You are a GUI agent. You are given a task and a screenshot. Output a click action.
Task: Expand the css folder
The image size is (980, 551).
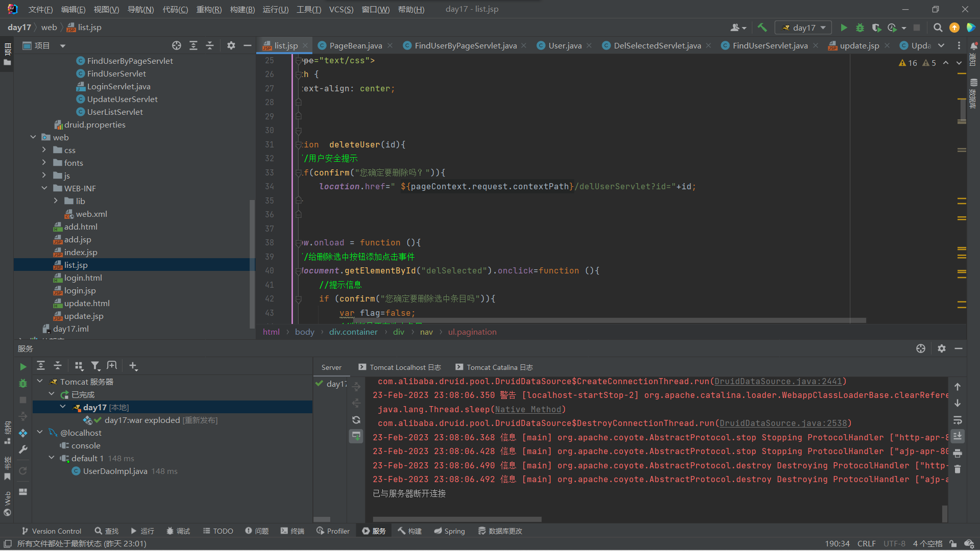(x=44, y=150)
